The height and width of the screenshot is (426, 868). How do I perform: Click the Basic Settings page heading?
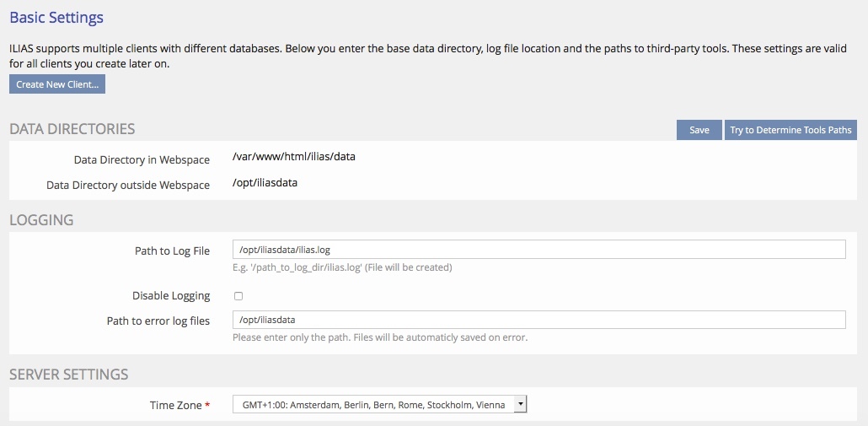[56, 17]
